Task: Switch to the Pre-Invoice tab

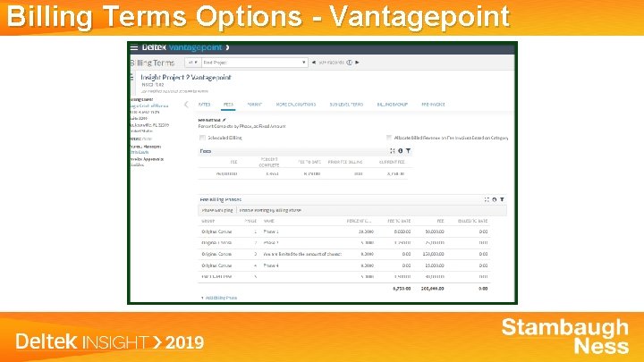Action: click(x=433, y=105)
